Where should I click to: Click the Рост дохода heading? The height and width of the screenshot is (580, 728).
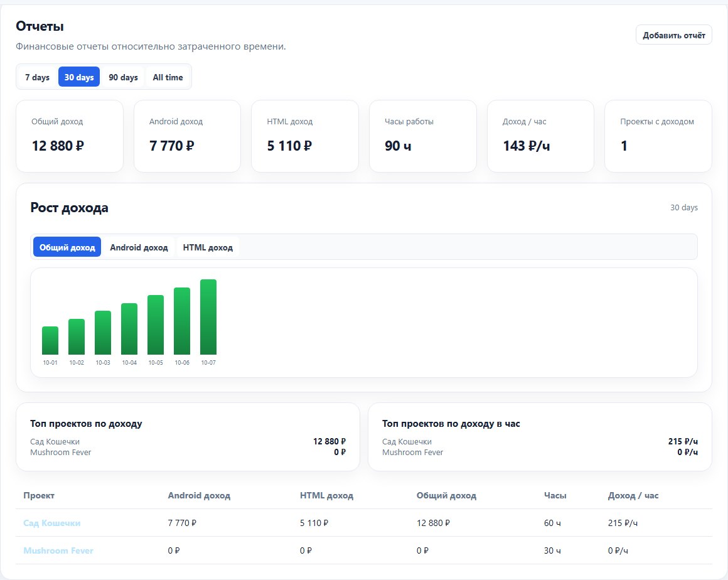click(x=69, y=208)
